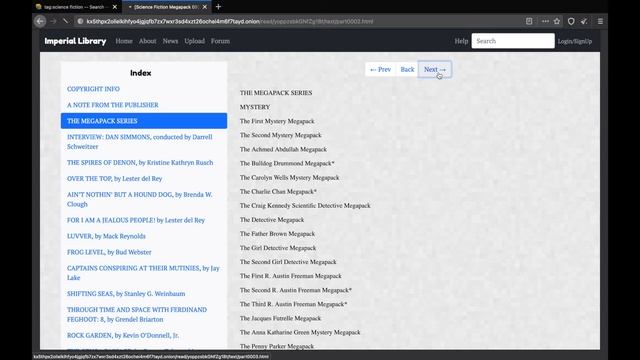The image size is (640, 360).
Task: Click 'The Third R. Austin Freeman Megapack*'
Action: [293, 304]
